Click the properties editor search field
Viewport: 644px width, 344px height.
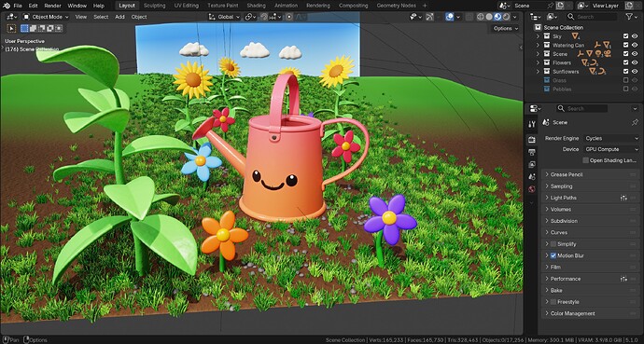click(x=581, y=108)
